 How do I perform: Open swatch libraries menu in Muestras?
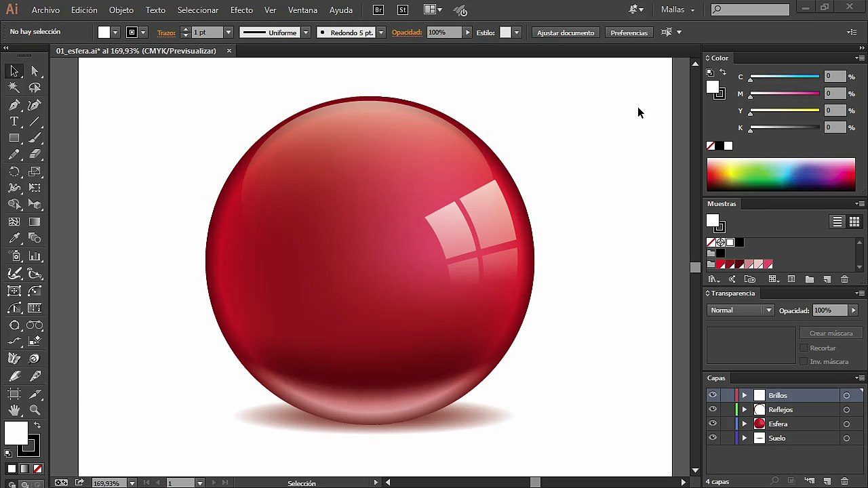pyautogui.click(x=713, y=279)
